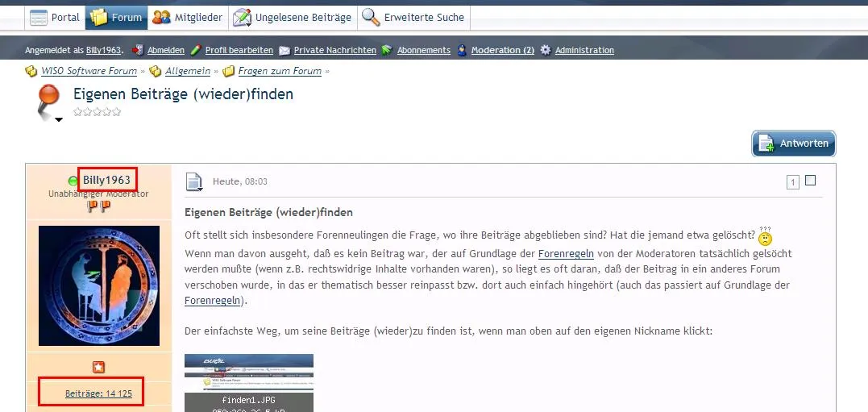Click the Administration gear icon

(x=546, y=50)
